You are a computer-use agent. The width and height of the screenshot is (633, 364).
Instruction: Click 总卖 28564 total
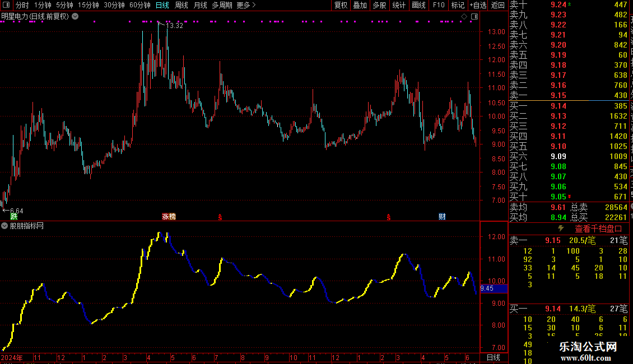point(599,207)
